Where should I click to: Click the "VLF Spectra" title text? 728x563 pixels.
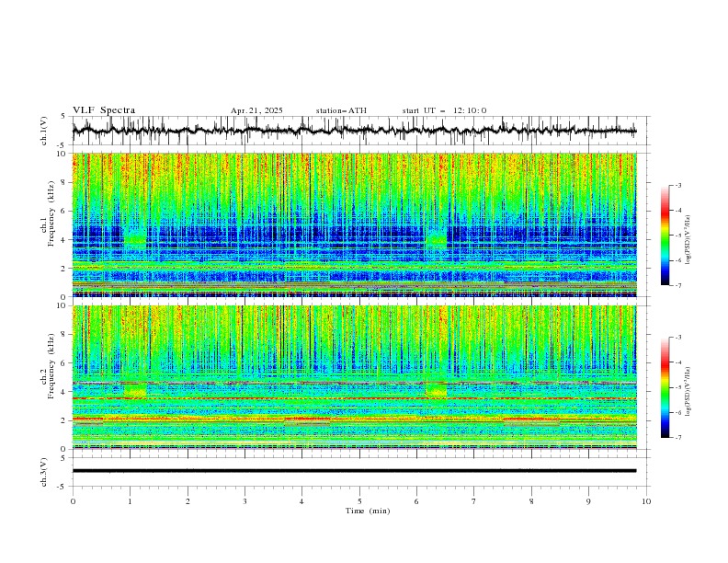coord(104,110)
